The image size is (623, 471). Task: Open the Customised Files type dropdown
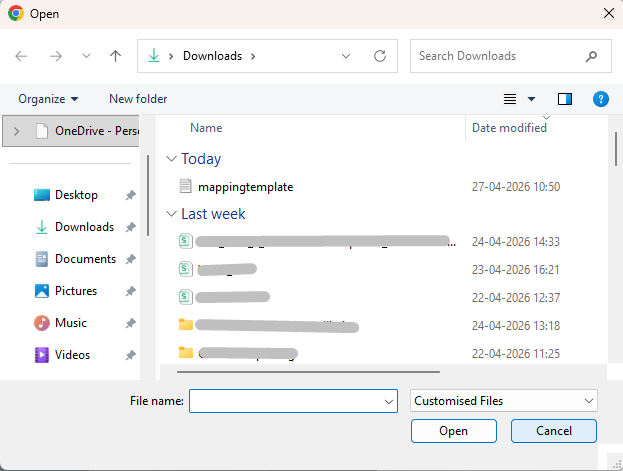(503, 401)
